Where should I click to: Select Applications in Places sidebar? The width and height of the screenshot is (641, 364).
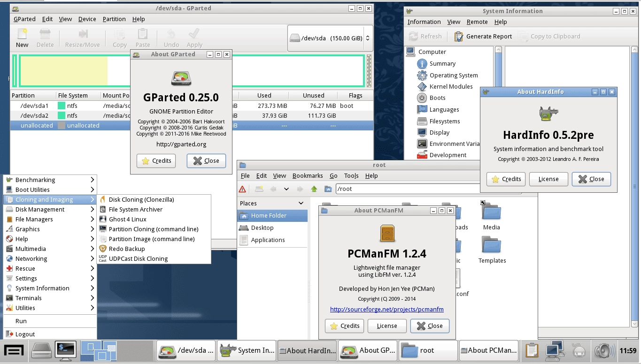273,240
